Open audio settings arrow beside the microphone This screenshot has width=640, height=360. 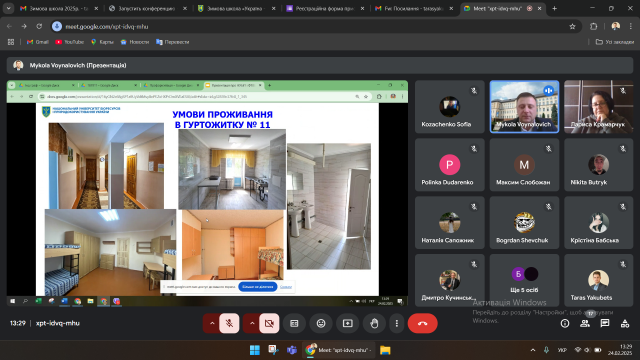click(212, 323)
